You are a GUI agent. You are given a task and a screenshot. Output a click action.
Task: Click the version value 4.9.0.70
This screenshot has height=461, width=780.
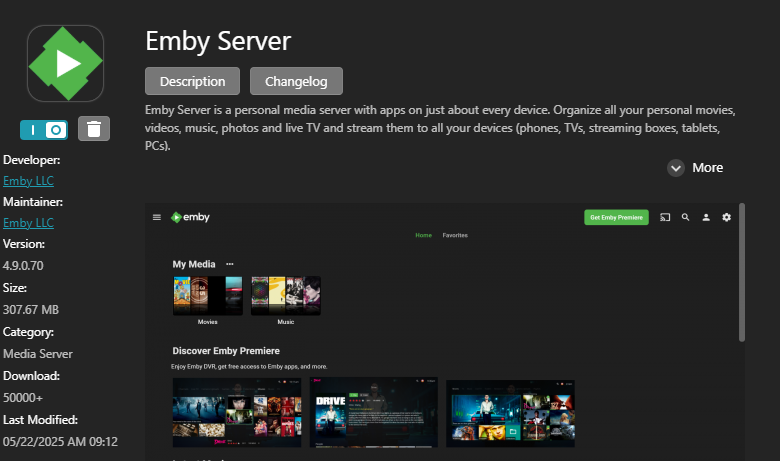click(x=23, y=266)
